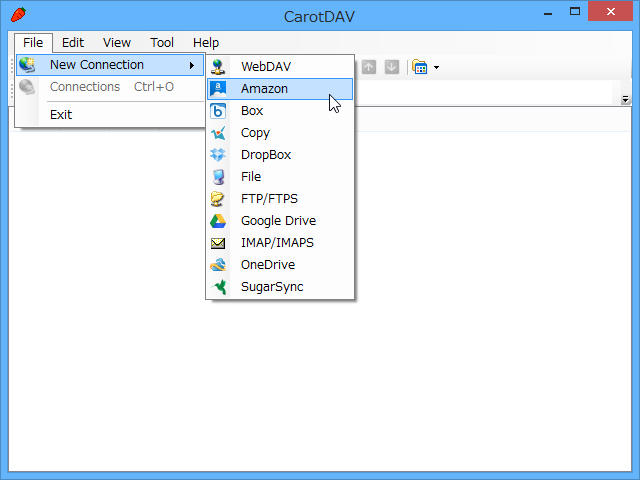Screen dimensions: 640x480
Task: Open the View menu
Action: (x=117, y=43)
